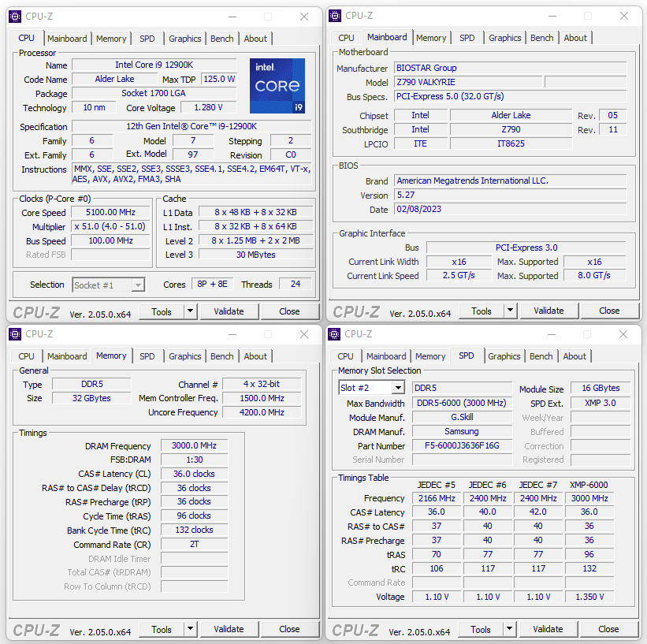
Task: Open Bench tab in the CPU window
Action: click(x=222, y=39)
